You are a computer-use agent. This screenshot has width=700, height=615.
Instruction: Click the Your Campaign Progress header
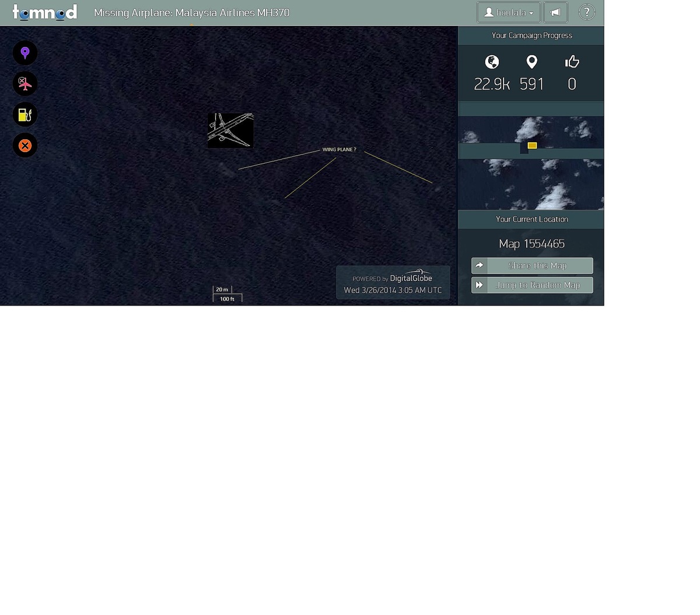point(532,36)
